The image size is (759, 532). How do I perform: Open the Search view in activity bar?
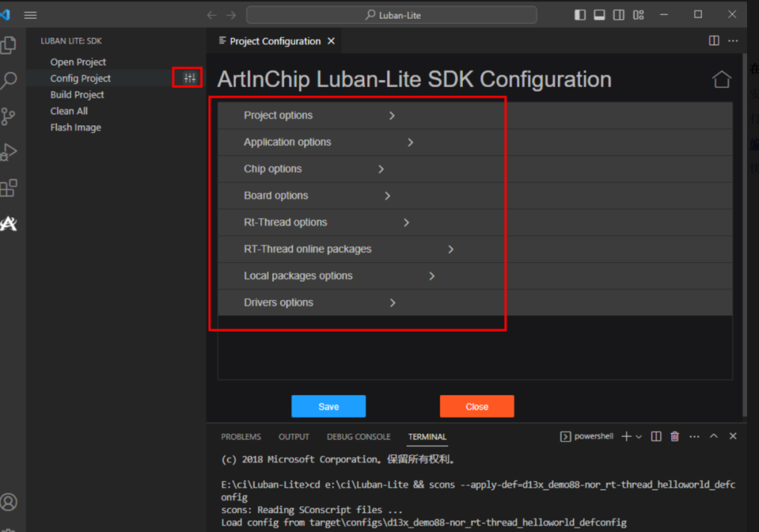(x=8, y=80)
